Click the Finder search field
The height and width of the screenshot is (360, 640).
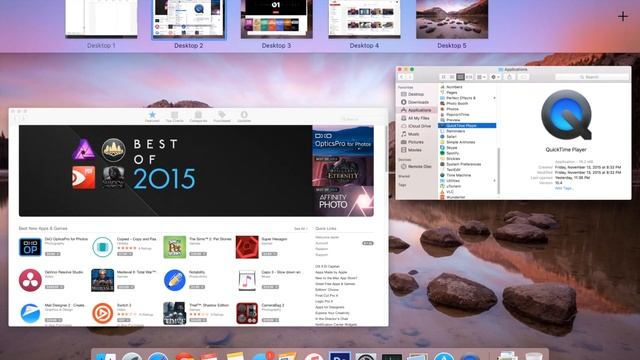[592, 77]
